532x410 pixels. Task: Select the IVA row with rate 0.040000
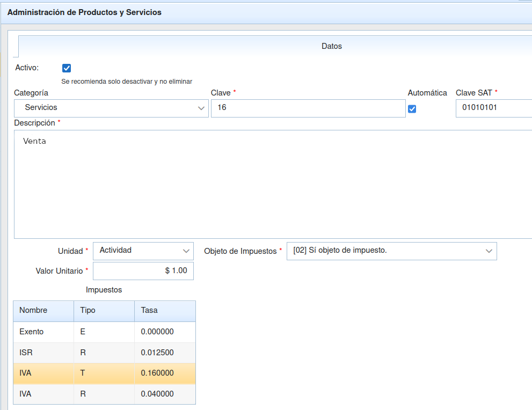(105, 394)
